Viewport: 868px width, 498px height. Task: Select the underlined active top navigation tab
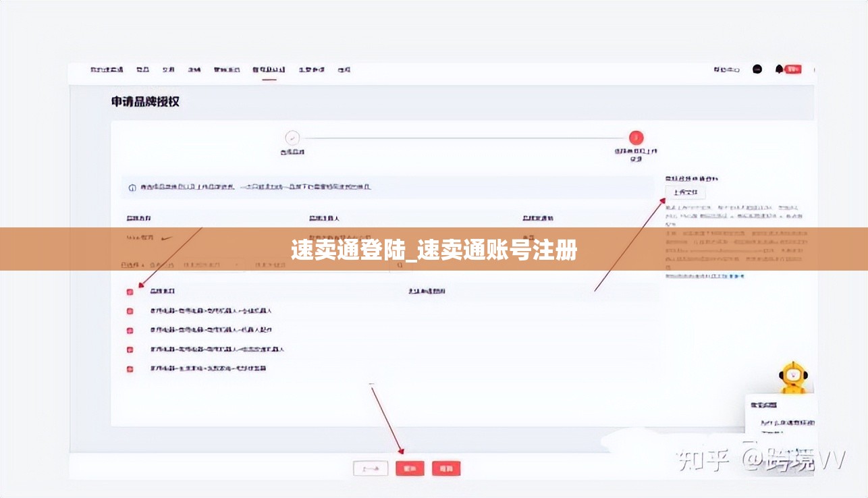(269, 70)
